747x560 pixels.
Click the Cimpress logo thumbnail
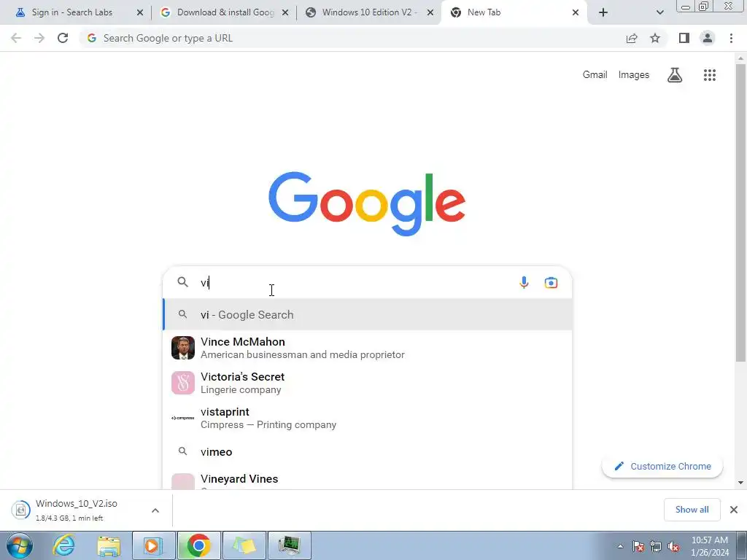point(183,418)
